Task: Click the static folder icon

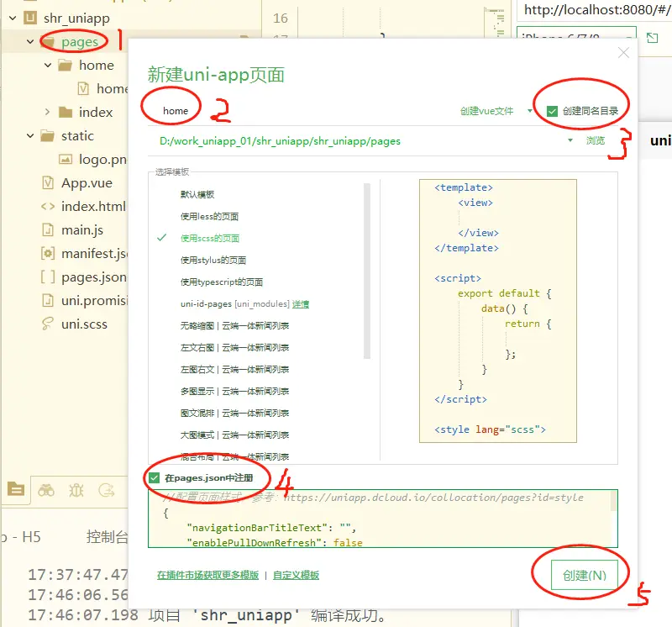Action: pos(48,136)
